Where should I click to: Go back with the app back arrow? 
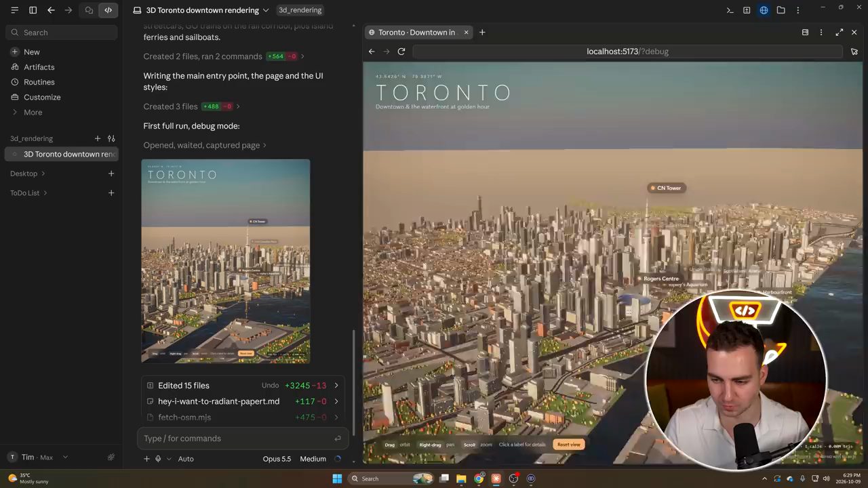tap(51, 10)
